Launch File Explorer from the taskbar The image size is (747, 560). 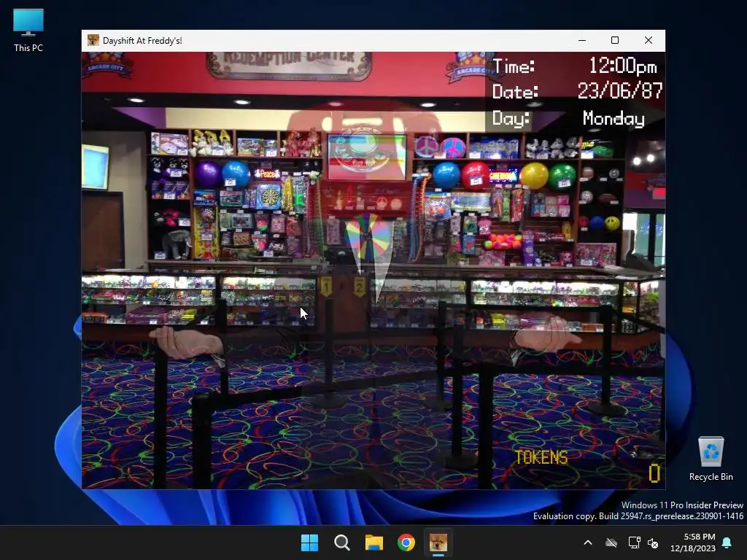point(374,542)
